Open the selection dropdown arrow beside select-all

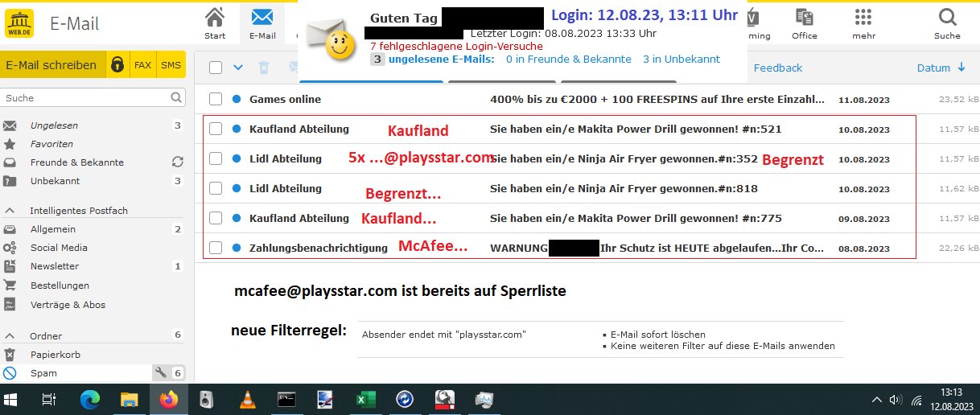point(237,68)
